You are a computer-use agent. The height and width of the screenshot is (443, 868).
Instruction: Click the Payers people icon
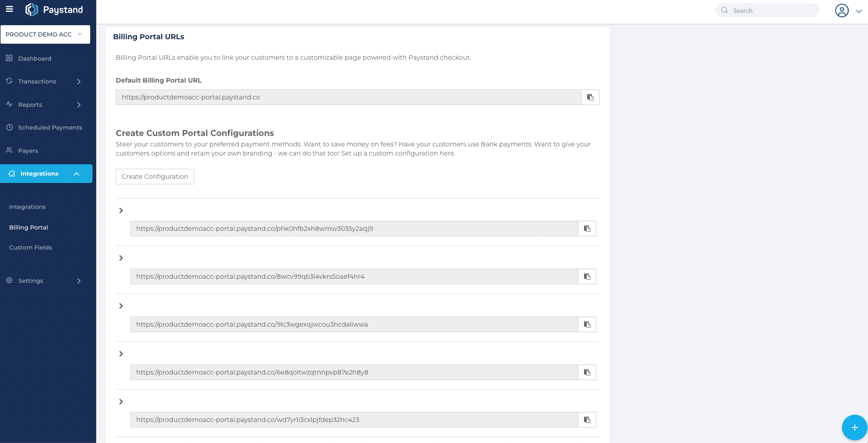(x=9, y=150)
